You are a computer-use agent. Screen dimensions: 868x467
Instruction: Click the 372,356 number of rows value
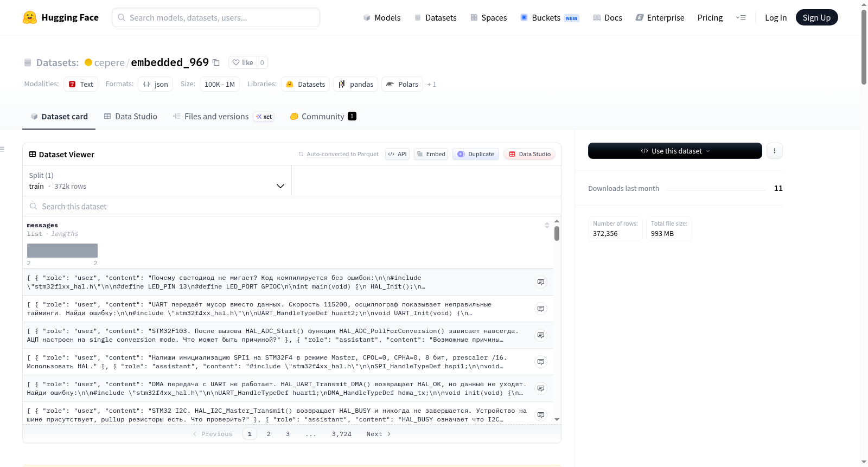pos(605,234)
